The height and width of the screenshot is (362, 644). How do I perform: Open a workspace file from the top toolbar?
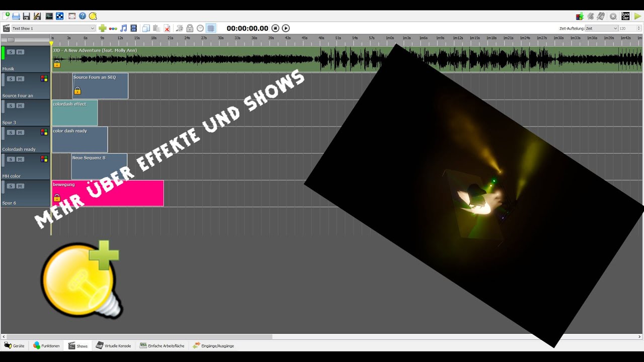(16, 16)
